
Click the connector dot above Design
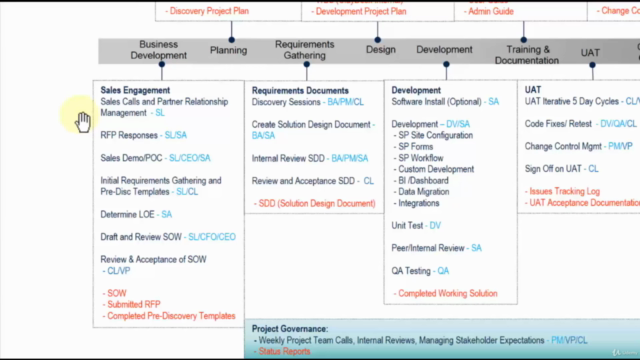click(x=378, y=40)
